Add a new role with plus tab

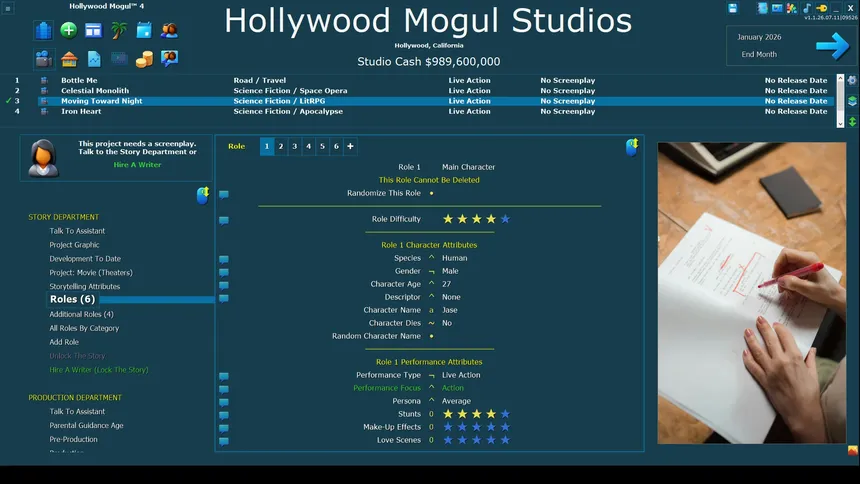(x=350, y=147)
